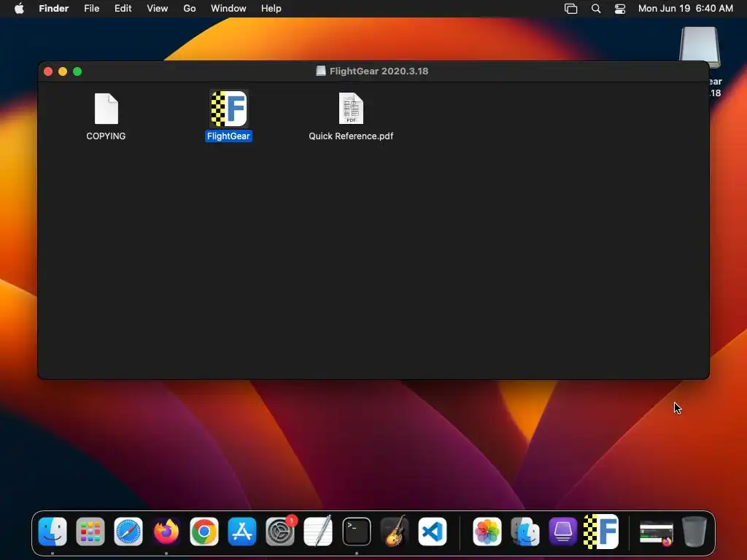Open TextEdit from the Dock

click(318, 532)
